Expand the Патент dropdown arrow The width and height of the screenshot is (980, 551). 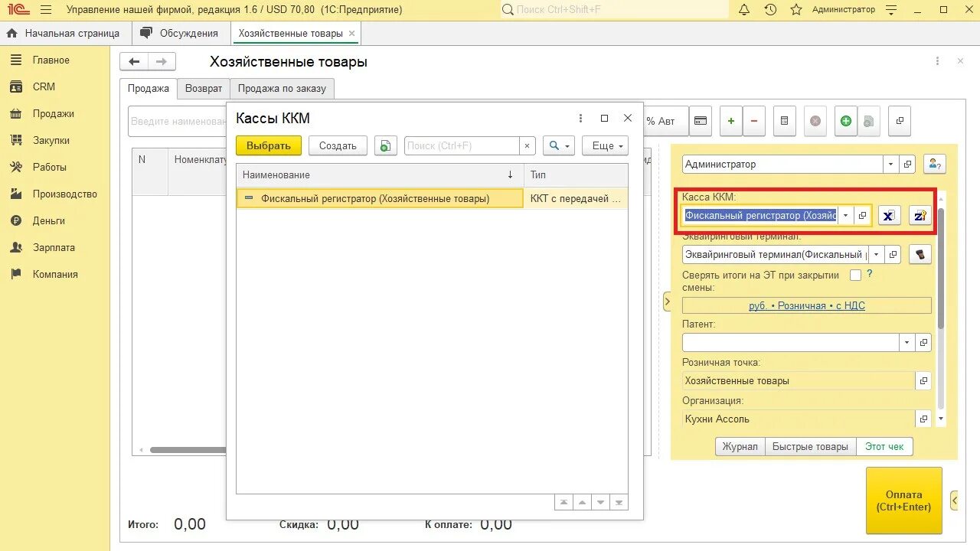(908, 342)
